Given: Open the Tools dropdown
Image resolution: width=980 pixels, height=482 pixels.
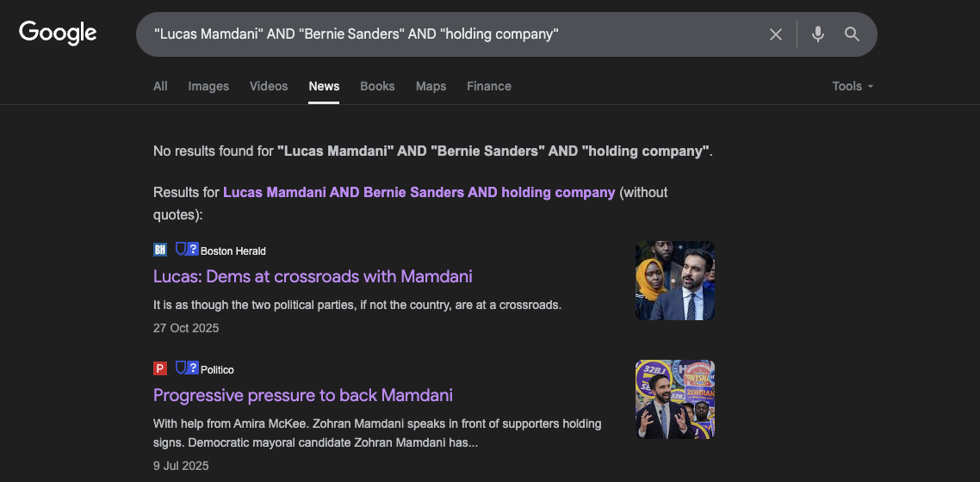Looking at the screenshot, I should (x=853, y=86).
